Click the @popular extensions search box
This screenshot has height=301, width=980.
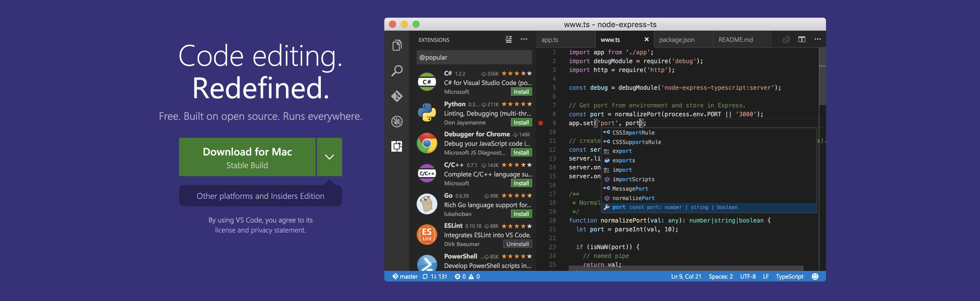[x=474, y=57]
